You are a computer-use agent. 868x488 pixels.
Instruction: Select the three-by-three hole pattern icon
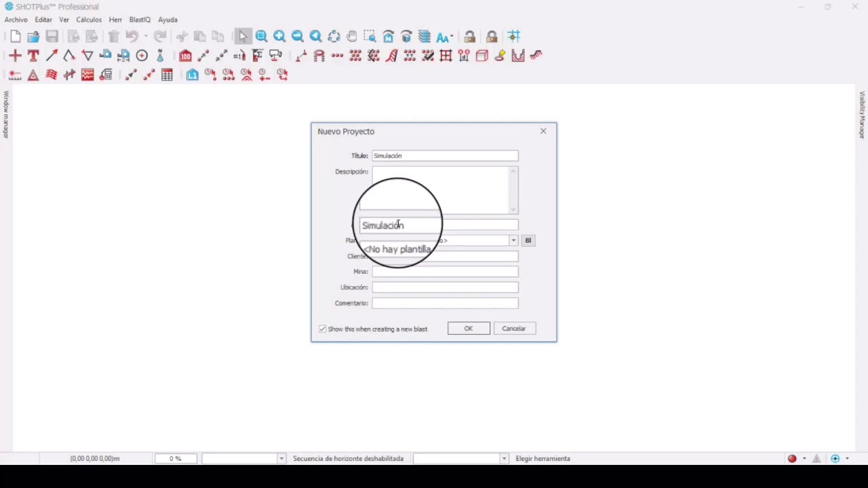355,56
